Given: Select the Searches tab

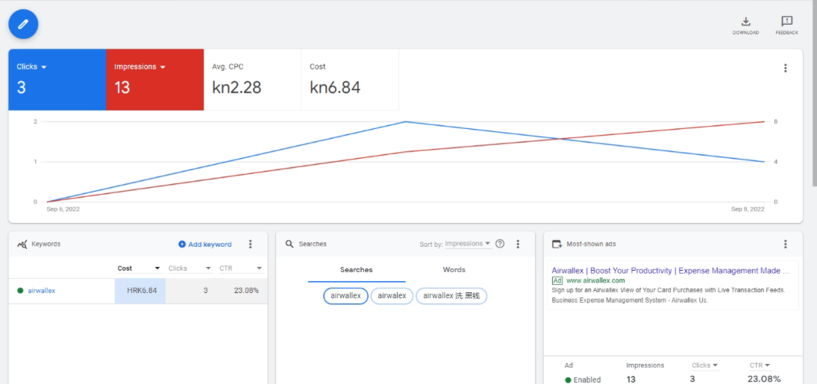Looking at the screenshot, I should click(356, 270).
